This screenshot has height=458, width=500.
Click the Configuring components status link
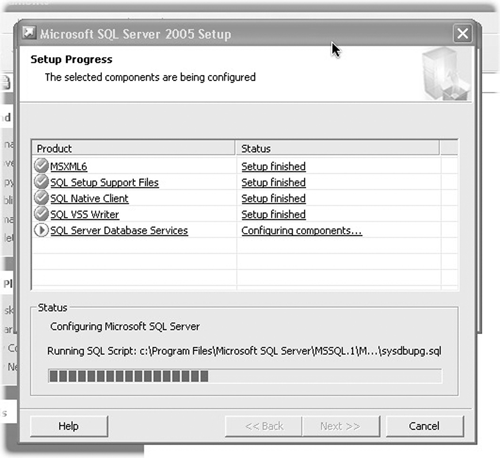coord(302,230)
